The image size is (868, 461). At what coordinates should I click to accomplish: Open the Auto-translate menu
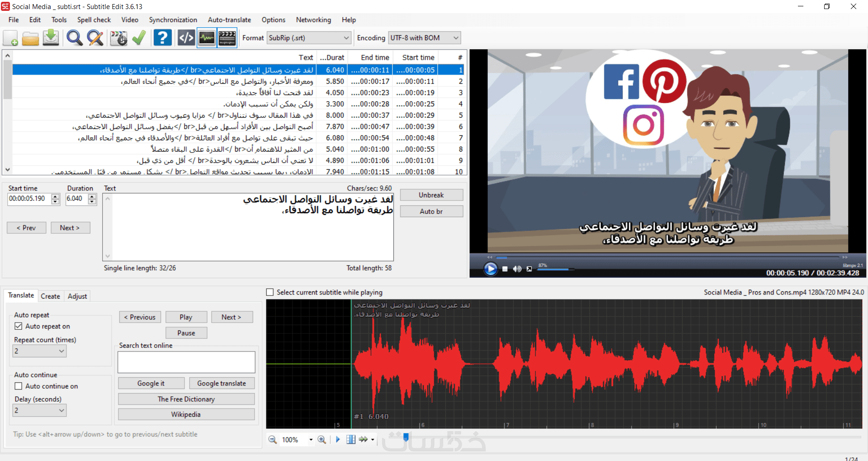[x=230, y=20]
